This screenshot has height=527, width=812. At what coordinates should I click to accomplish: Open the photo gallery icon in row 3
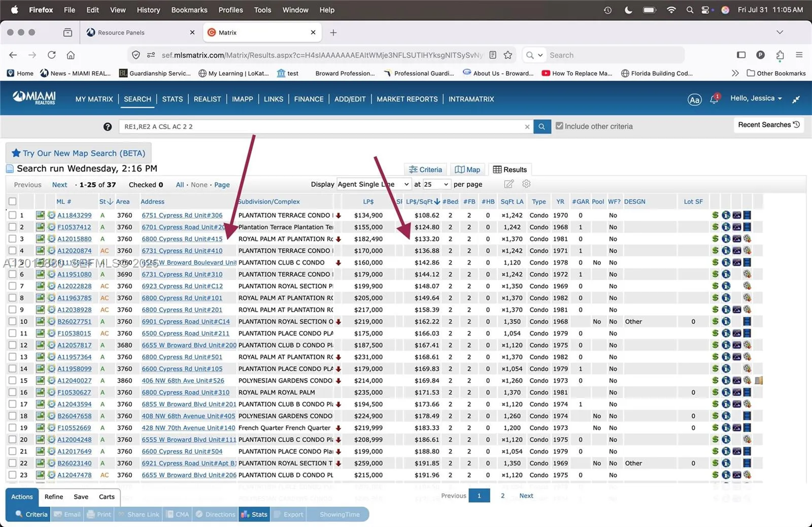[x=736, y=239]
